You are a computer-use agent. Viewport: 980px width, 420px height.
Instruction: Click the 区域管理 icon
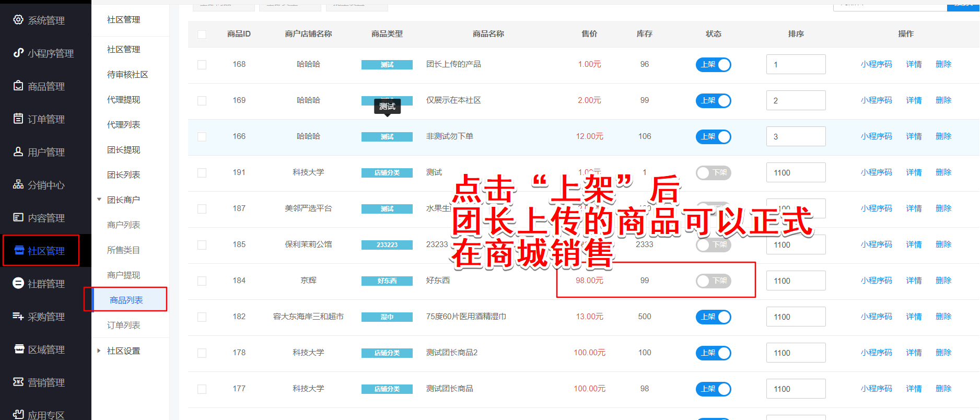tap(19, 349)
